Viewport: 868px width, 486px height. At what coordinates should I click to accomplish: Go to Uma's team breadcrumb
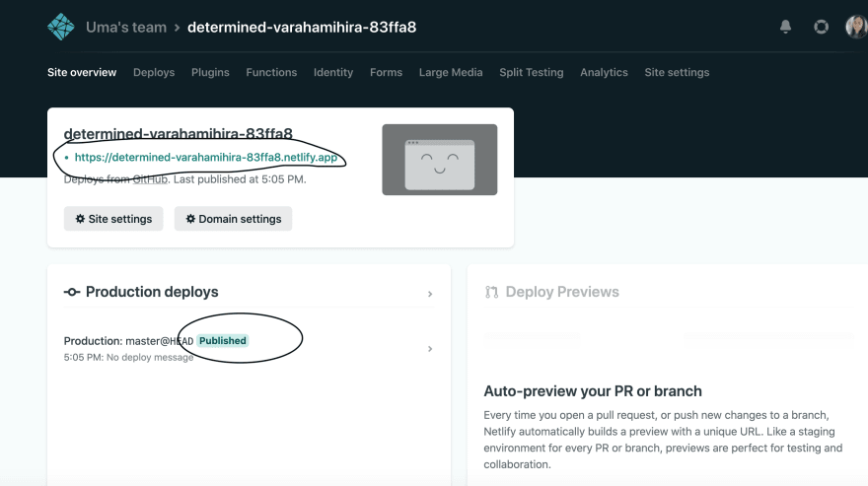[x=126, y=28]
